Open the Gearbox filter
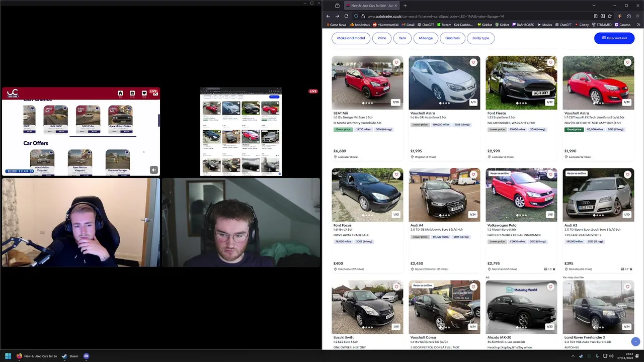The height and width of the screenshot is (362, 644). point(452,38)
